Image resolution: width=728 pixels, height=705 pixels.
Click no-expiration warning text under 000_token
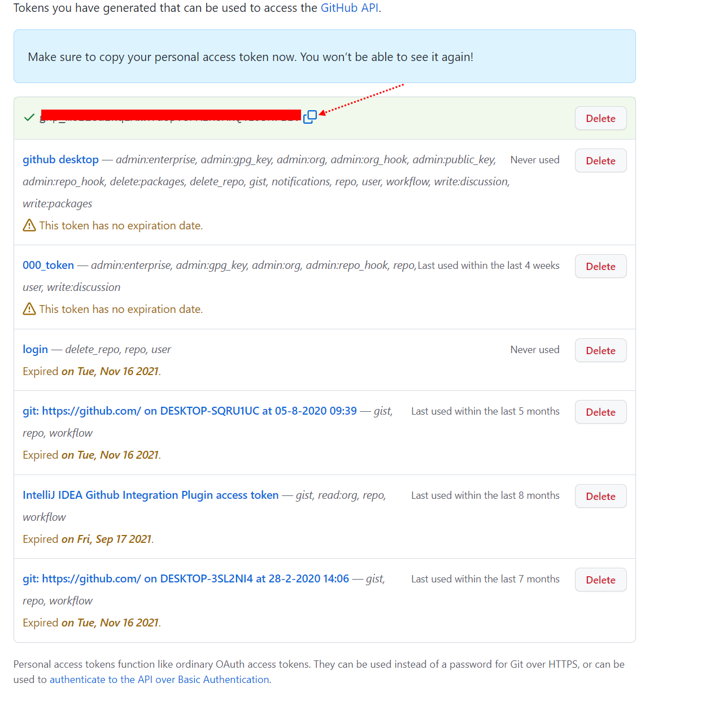pyautogui.click(x=121, y=309)
